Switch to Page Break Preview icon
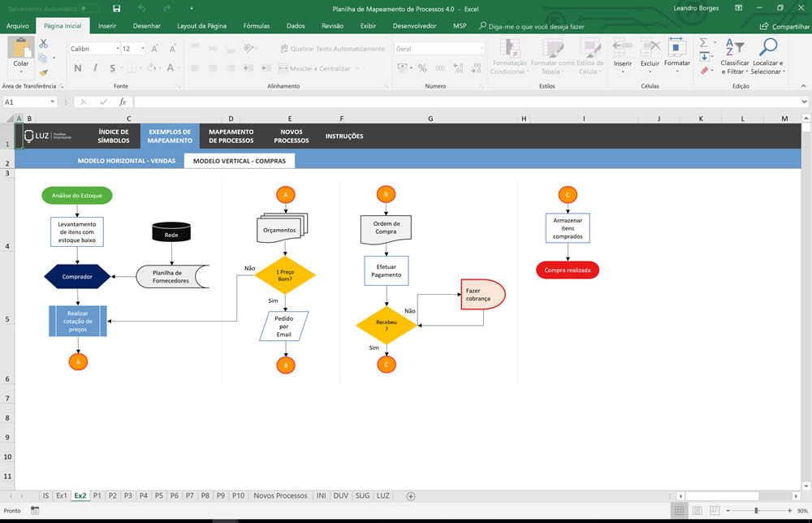Viewport: 812px width, 523px height. tap(715, 511)
